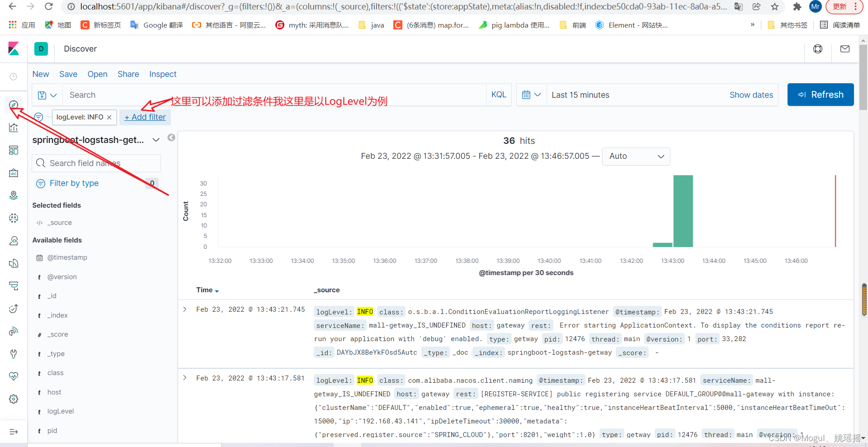Image resolution: width=868 pixels, height=447 pixels.
Task: Sort by the Time column header
Action: (x=208, y=290)
